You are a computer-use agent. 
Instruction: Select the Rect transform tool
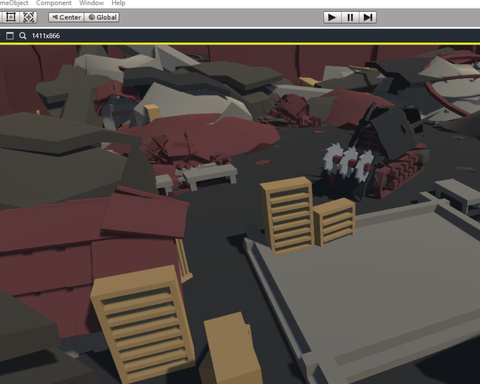pyautogui.click(x=11, y=17)
